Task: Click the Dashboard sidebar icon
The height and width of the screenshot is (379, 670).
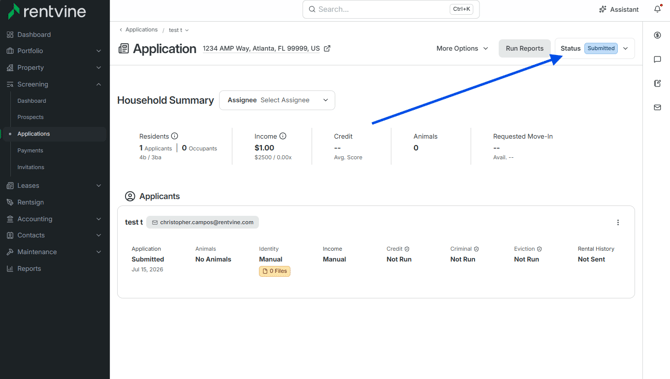Action: (x=10, y=35)
